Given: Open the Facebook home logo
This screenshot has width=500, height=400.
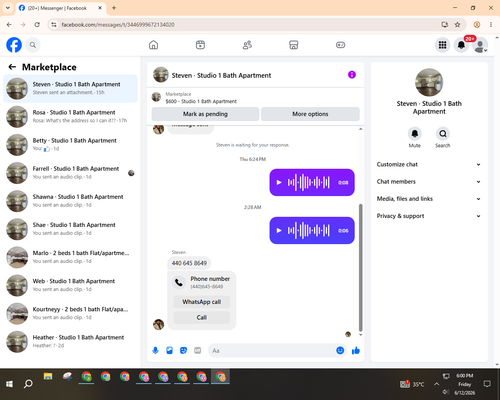Looking at the screenshot, I should click(x=14, y=45).
